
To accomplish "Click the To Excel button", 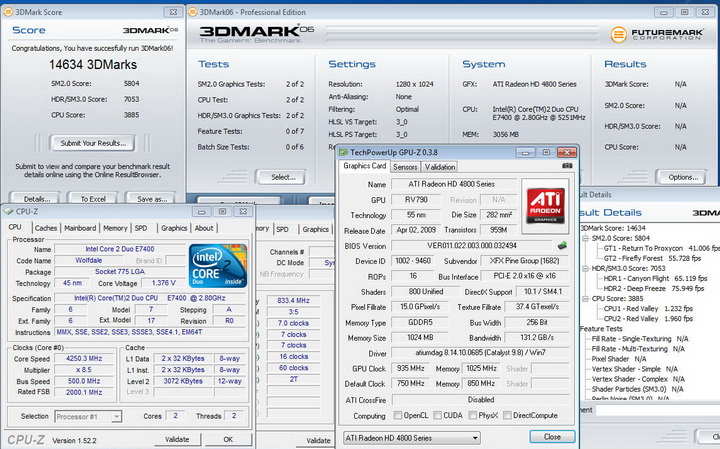I will click(x=93, y=199).
